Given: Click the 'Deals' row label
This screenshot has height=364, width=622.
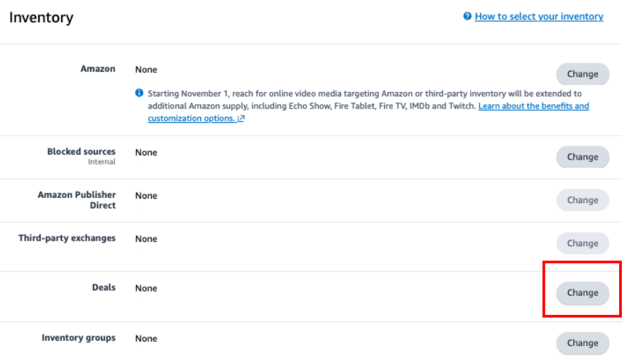Looking at the screenshot, I should [104, 287].
